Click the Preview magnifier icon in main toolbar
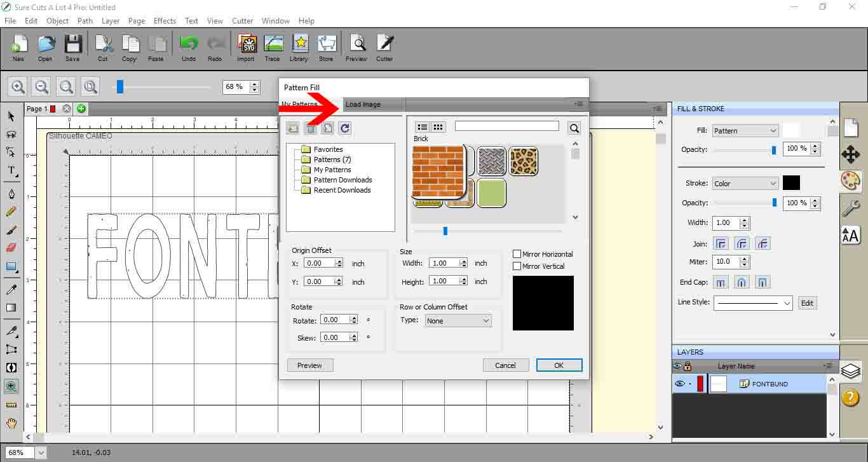This screenshot has width=868, height=462. 356,48
